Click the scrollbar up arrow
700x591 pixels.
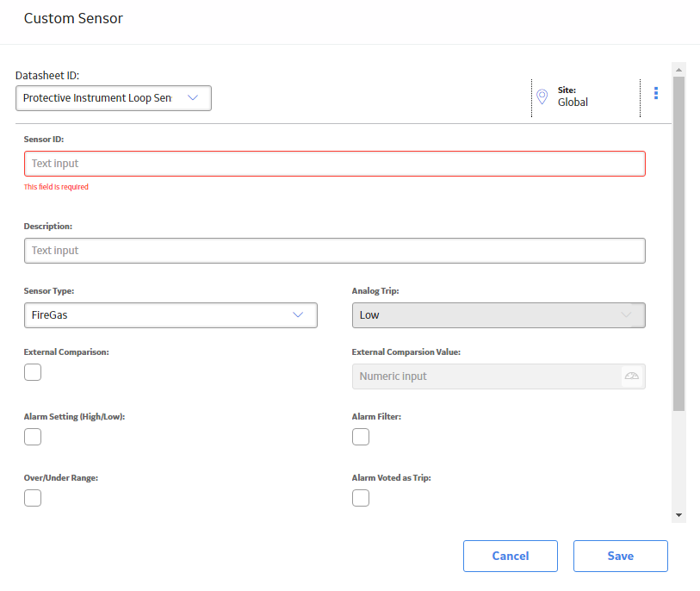click(x=678, y=70)
